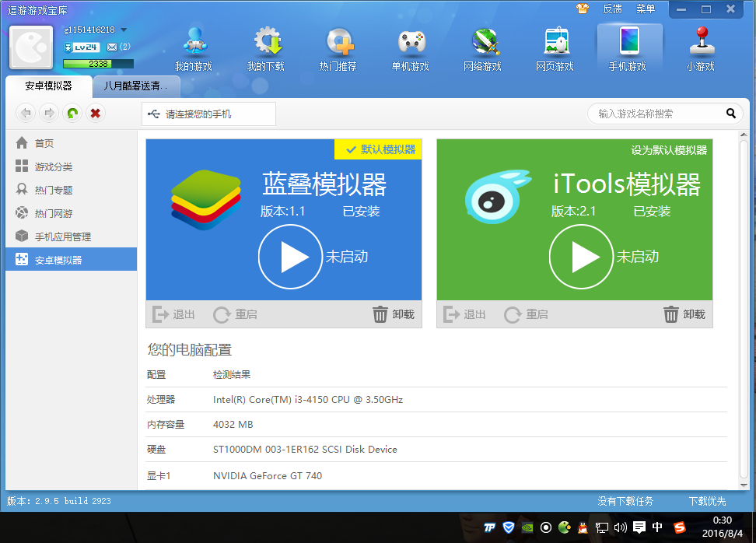756x543 pixels.
Task: Open 热门专题 in the sidebar
Action: point(72,190)
